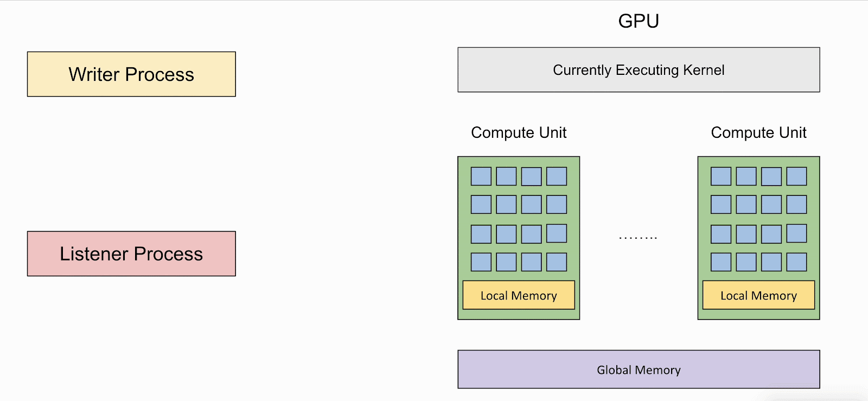Viewport: 868px width, 401px height.
Task: Click the purple Global Memory box
Action: (639, 370)
